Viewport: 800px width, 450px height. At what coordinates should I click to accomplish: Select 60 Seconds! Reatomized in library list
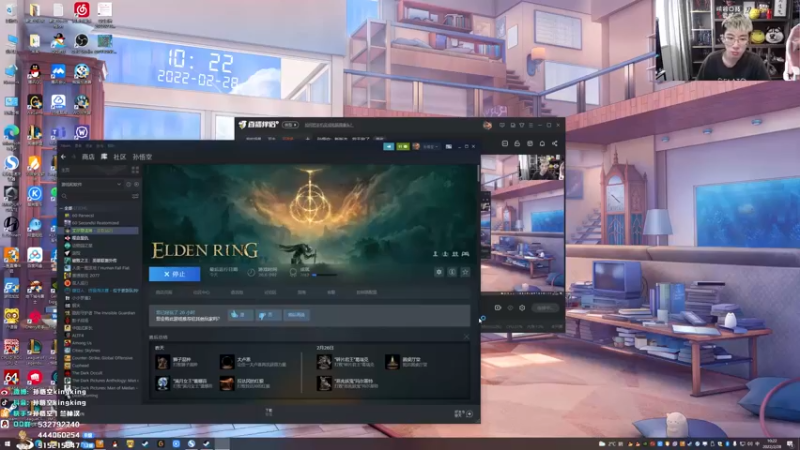95,223
